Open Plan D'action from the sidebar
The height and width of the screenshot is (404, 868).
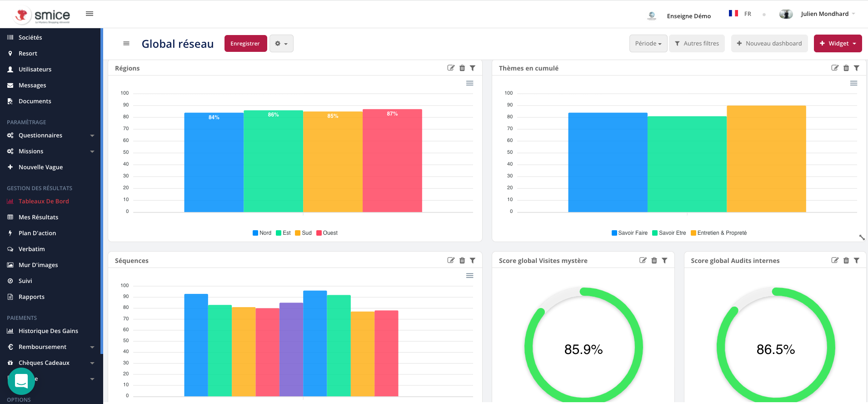click(x=37, y=233)
